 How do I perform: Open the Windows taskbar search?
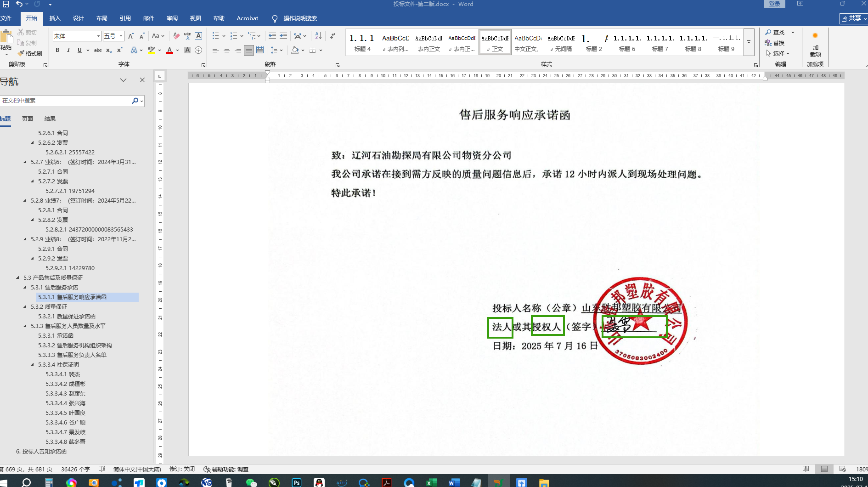pyautogui.click(x=26, y=482)
